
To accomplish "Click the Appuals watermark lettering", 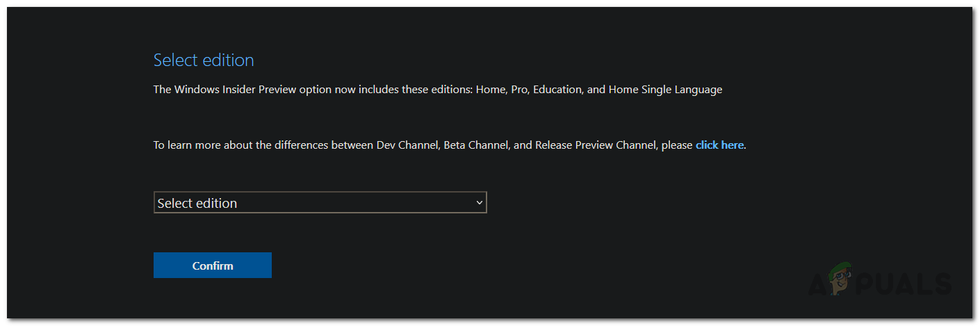I will click(910, 284).
